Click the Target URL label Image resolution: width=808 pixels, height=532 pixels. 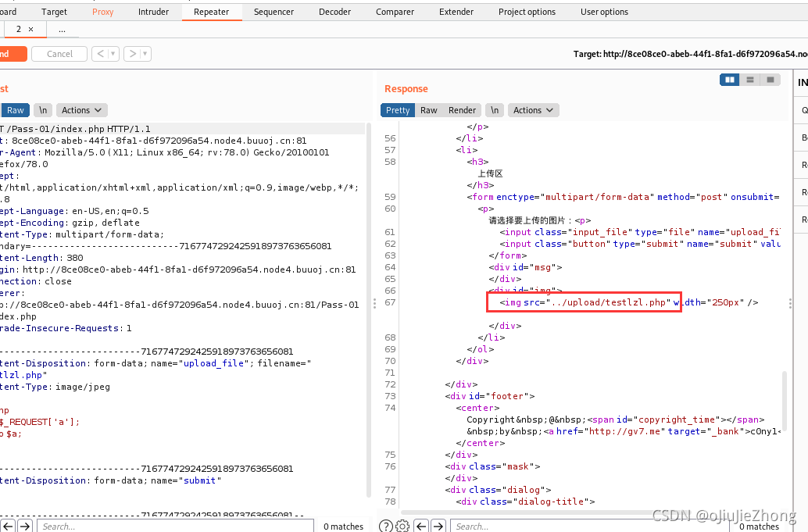tap(691, 54)
